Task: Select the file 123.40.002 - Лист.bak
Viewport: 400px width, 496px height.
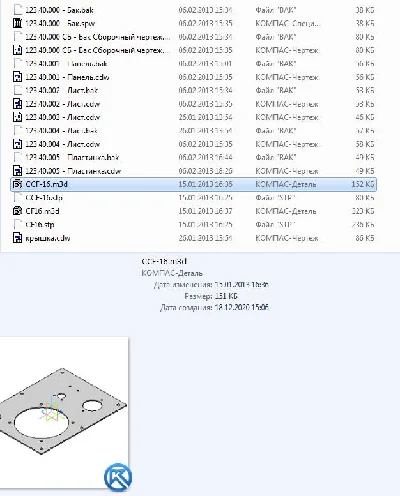Action: tap(193, 90)
